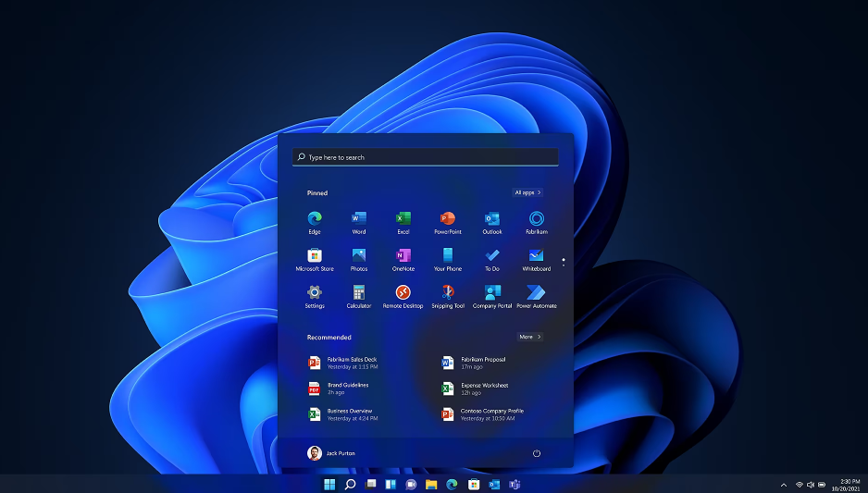Click the All apps button
Image resolution: width=868 pixels, height=493 pixels.
coord(527,192)
